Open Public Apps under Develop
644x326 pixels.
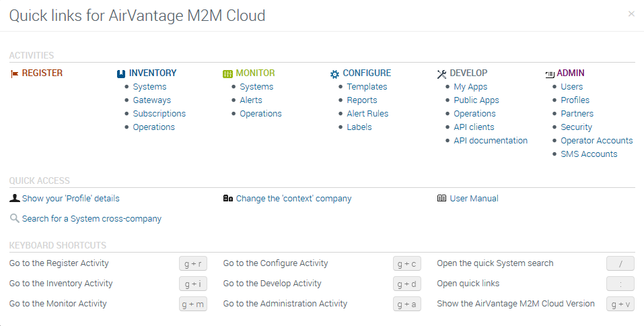tap(476, 100)
